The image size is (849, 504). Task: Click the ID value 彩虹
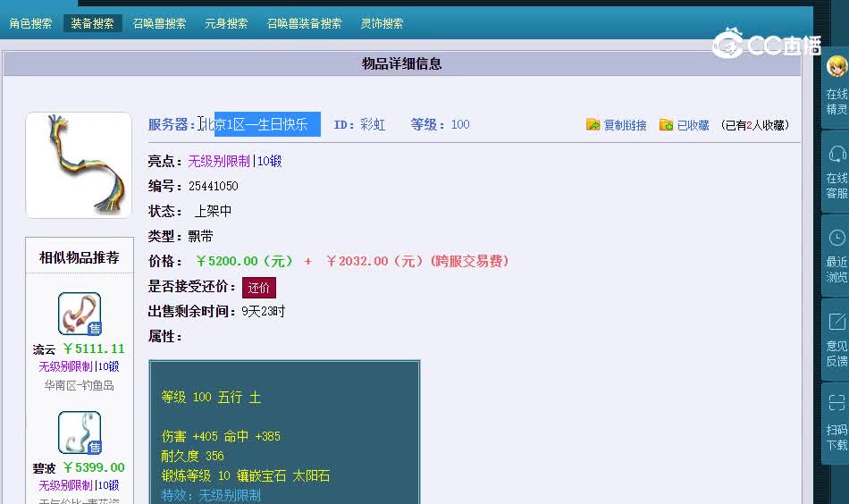pyautogui.click(x=373, y=125)
